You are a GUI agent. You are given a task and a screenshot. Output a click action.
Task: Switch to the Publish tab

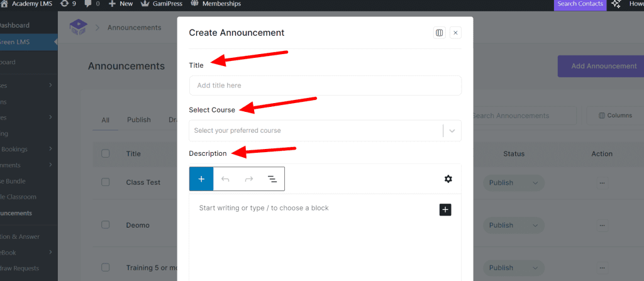coord(139,120)
